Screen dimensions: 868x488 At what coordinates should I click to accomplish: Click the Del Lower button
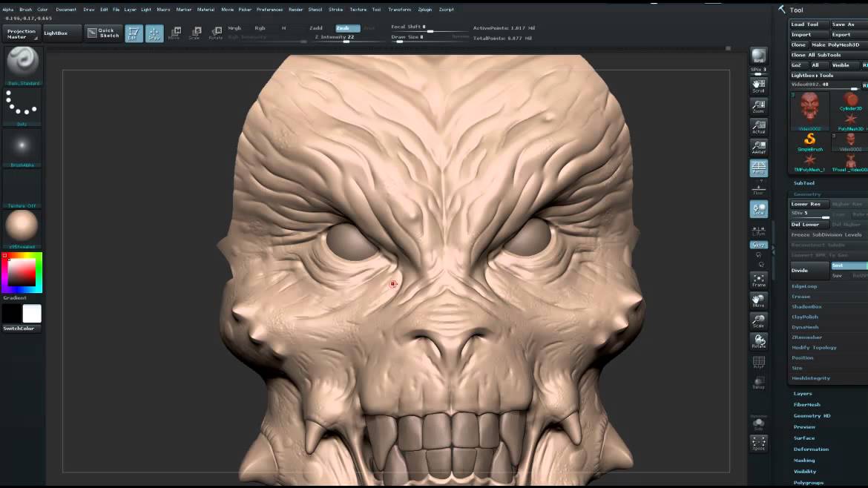click(809, 225)
